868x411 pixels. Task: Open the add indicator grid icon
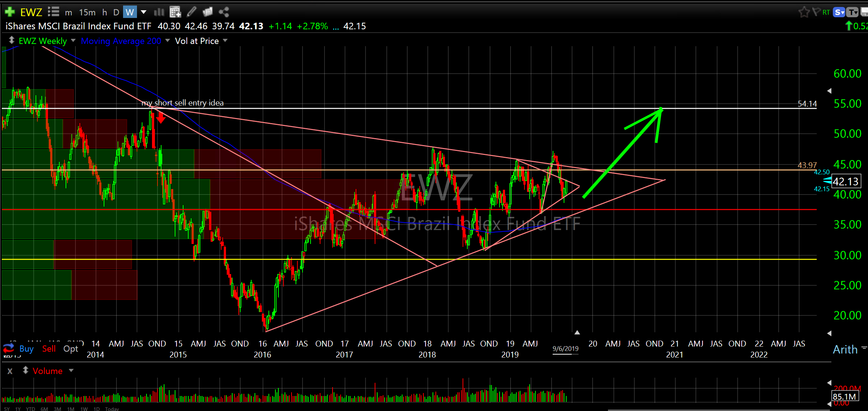click(175, 12)
